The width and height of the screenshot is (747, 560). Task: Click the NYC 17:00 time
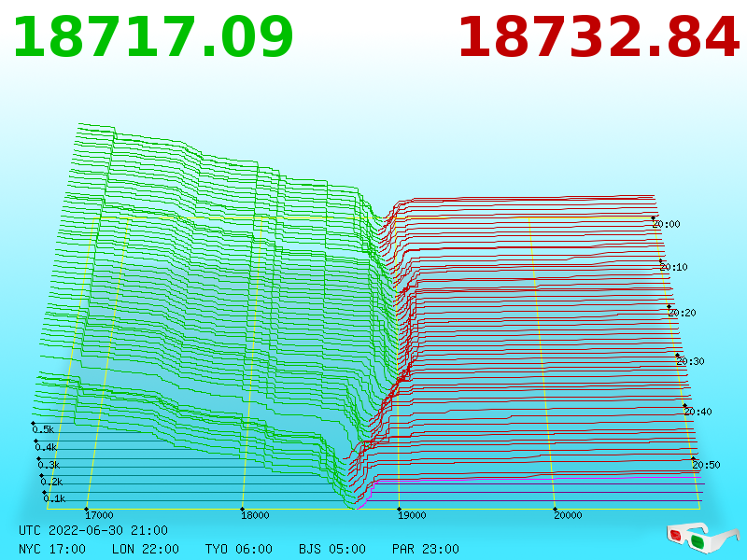[52, 549]
